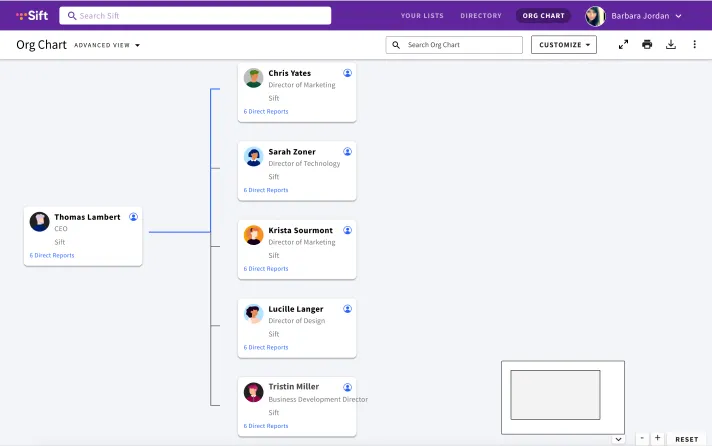Open the Directory tab
The image size is (712, 446).
pyautogui.click(x=481, y=16)
